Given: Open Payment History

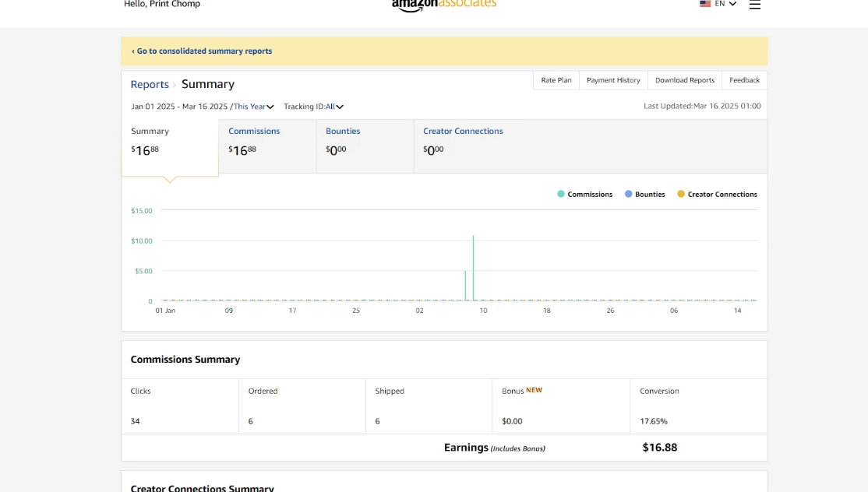Looking at the screenshot, I should coord(613,80).
